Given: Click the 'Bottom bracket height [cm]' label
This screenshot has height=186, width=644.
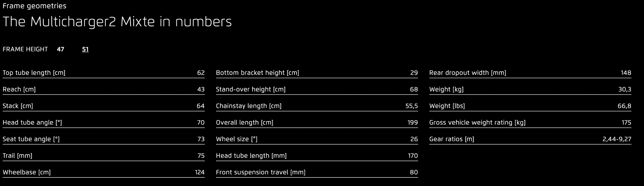Looking at the screenshot, I should (257, 73).
